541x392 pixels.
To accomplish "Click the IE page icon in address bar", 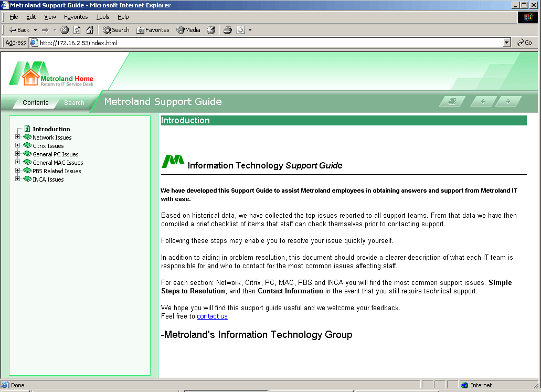I will [x=34, y=43].
